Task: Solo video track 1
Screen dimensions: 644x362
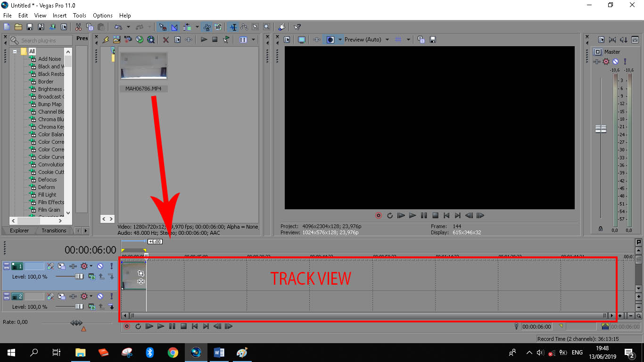Action: (x=111, y=266)
